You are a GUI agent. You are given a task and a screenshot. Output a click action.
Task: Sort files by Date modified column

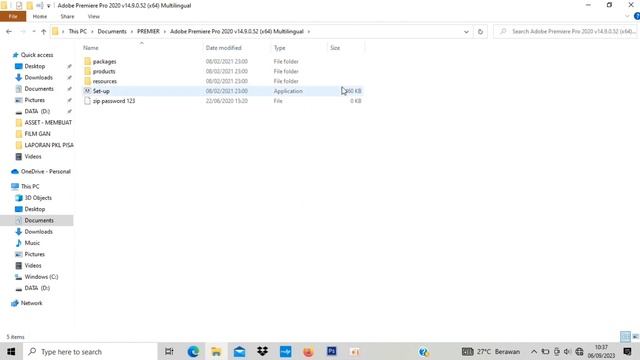point(224,48)
